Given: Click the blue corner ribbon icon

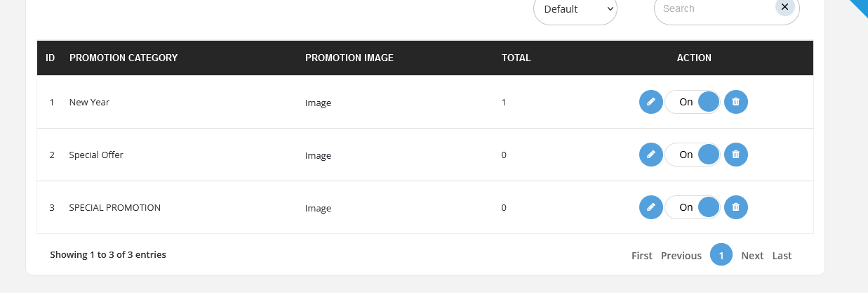Looking at the screenshot, I should click(x=860, y=6).
